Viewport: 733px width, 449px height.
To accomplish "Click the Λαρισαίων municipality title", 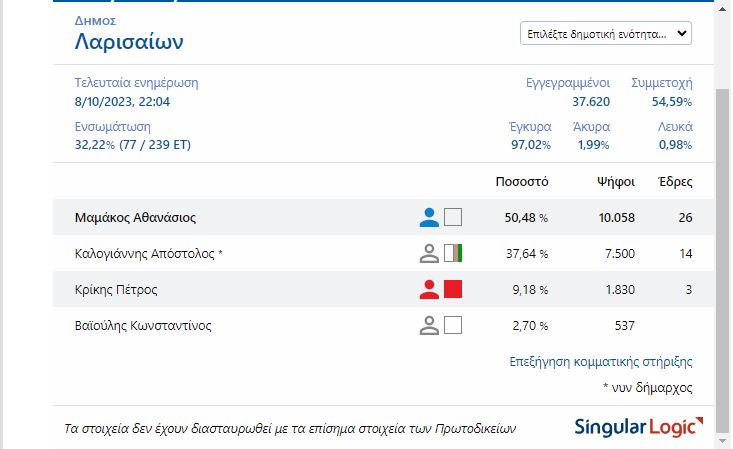I will (x=129, y=42).
